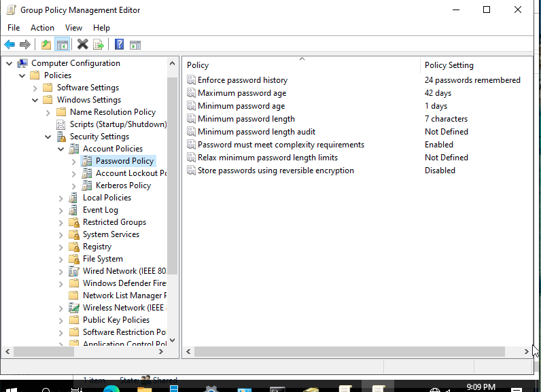Click the Enforce password history policy icon
This screenshot has height=392, width=541.
191,80
